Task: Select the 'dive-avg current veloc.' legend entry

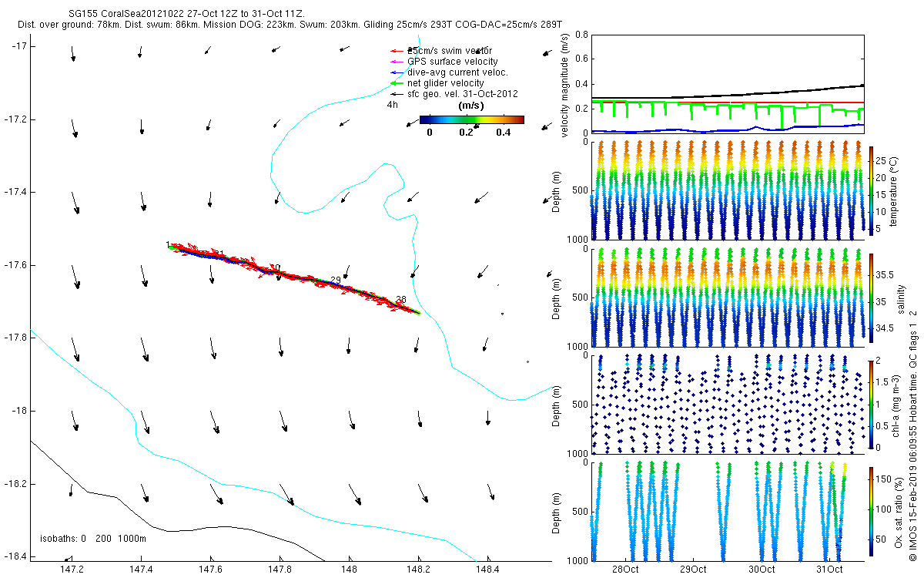Action: (x=449, y=72)
